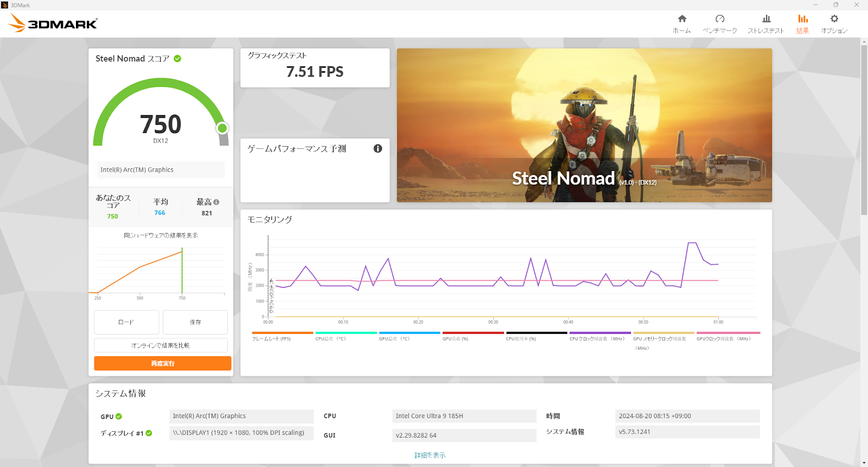
Task: Click the vertical scrollbar thumb
Action: 864,130
